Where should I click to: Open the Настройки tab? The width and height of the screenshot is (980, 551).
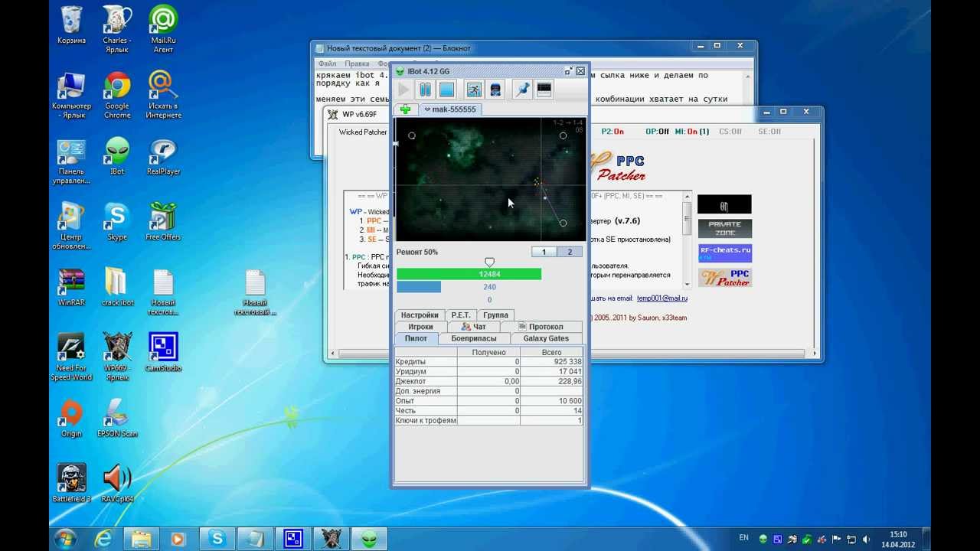420,315
